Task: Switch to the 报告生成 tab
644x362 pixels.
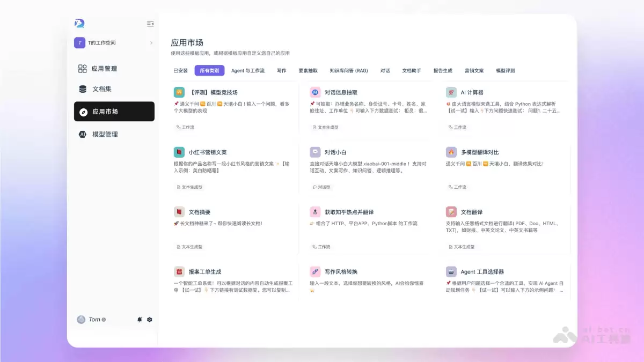Action: coord(443,71)
